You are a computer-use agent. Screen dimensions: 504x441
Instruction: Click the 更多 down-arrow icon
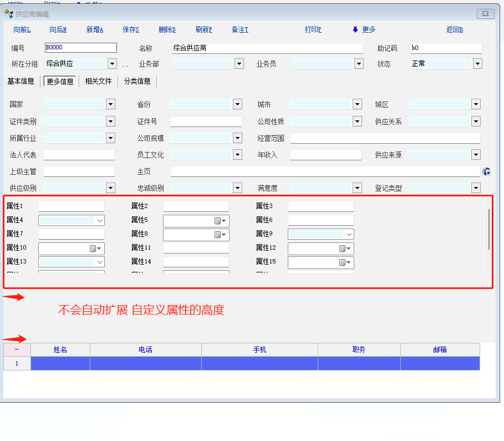(x=355, y=30)
